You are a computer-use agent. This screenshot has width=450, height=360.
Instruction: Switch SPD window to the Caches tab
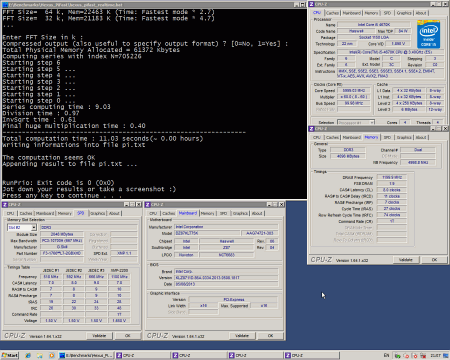[x=26, y=213]
